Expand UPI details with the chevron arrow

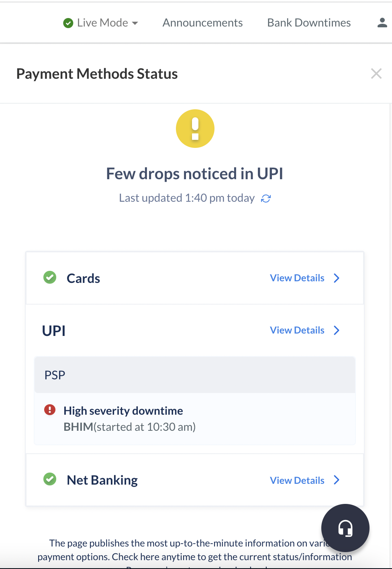337,330
